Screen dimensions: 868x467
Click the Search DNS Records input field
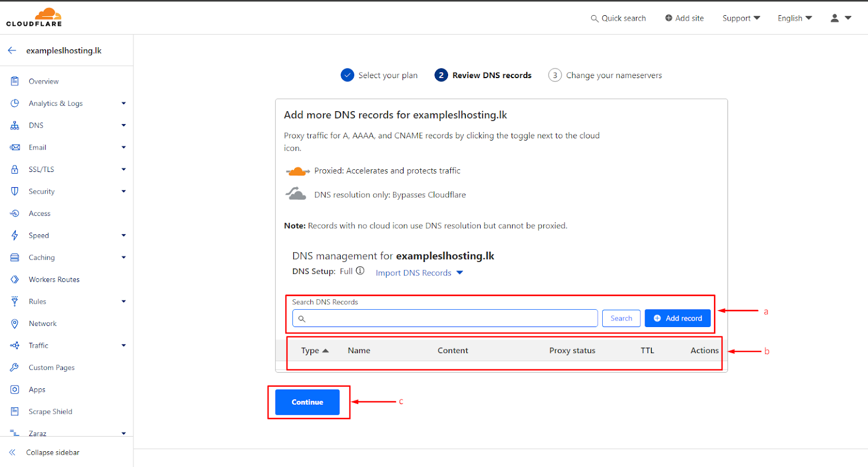tap(445, 318)
